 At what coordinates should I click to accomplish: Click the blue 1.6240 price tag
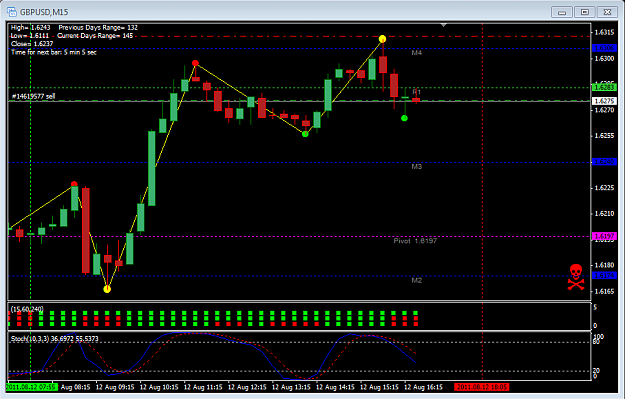(604, 162)
